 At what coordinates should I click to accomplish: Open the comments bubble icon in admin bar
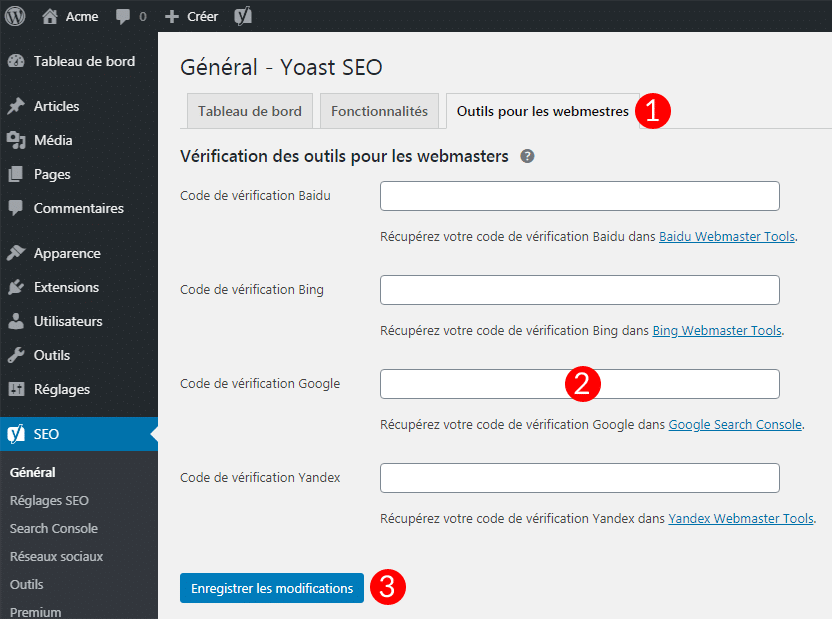click(x=123, y=16)
